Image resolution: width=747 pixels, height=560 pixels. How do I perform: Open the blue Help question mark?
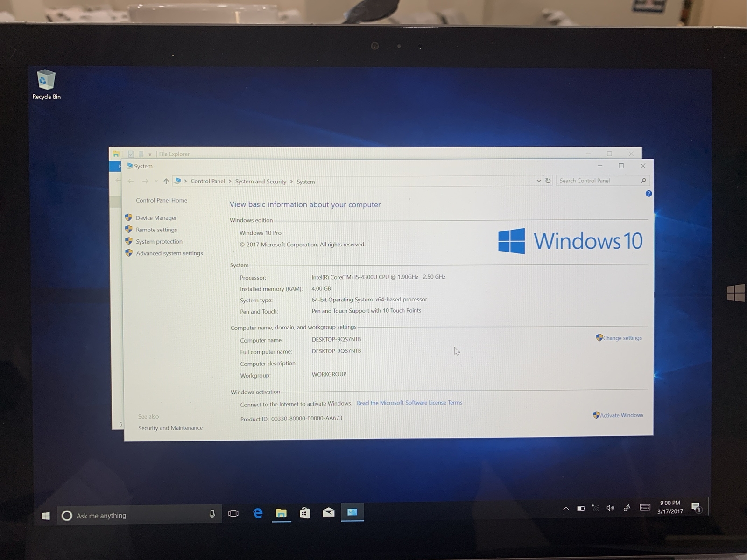648,194
